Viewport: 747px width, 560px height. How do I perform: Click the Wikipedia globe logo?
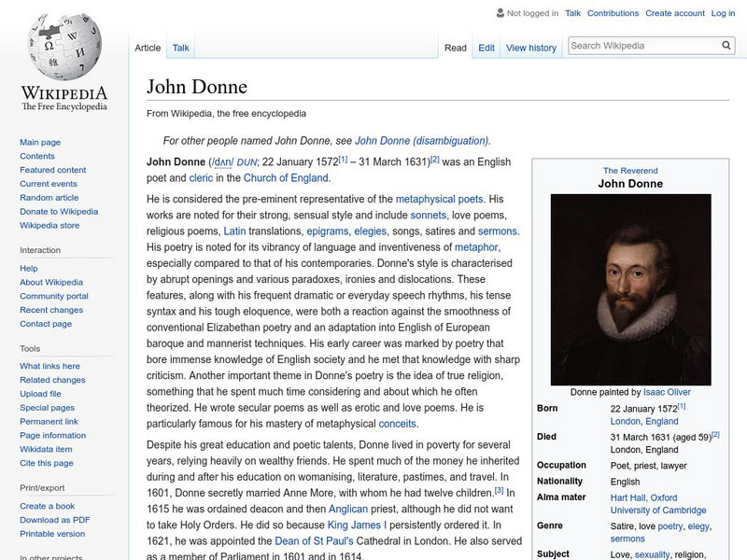click(x=63, y=47)
